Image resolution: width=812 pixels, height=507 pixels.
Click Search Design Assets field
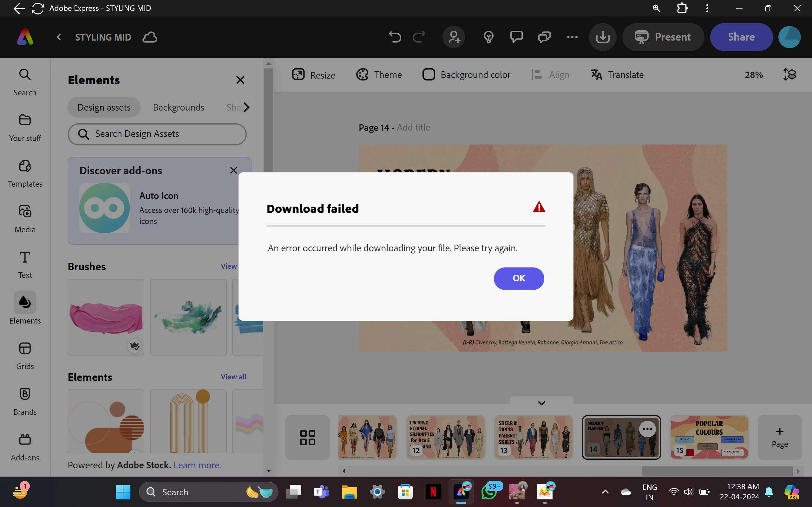point(157,134)
